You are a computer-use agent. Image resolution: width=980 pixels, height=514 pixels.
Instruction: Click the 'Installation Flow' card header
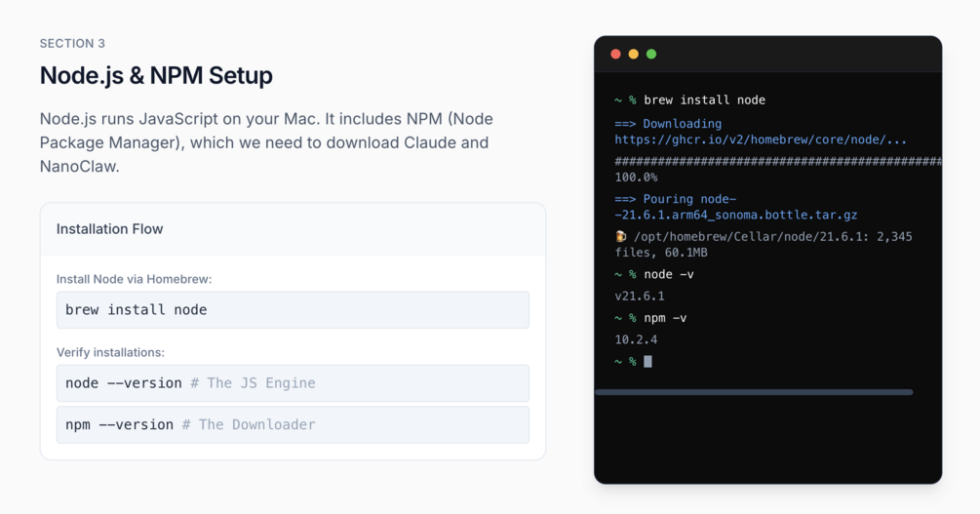[x=293, y=229]
